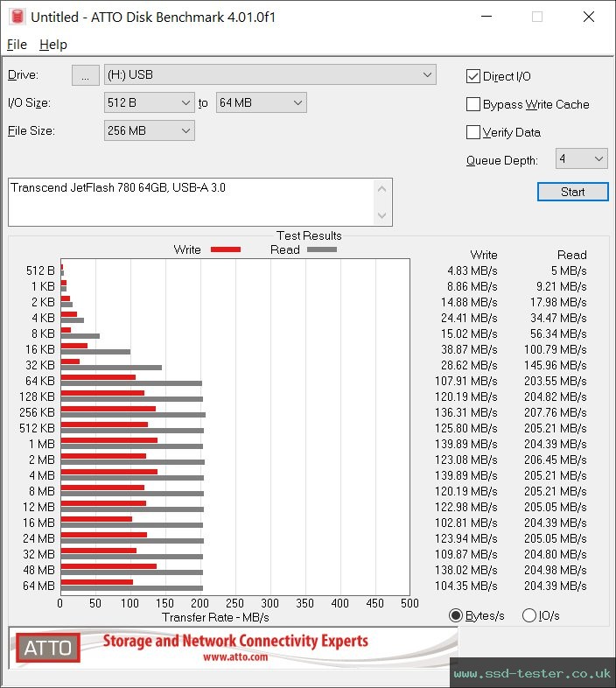The width and height of the screenshot is (616, 688).
Task: Click the drive browse '...' button
Action: click(x=85, y=75)
